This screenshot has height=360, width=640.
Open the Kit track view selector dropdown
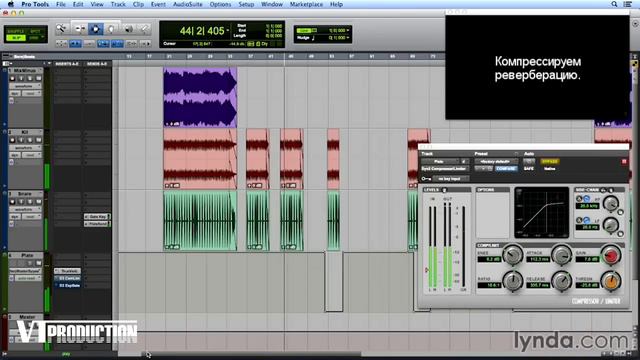25,148
